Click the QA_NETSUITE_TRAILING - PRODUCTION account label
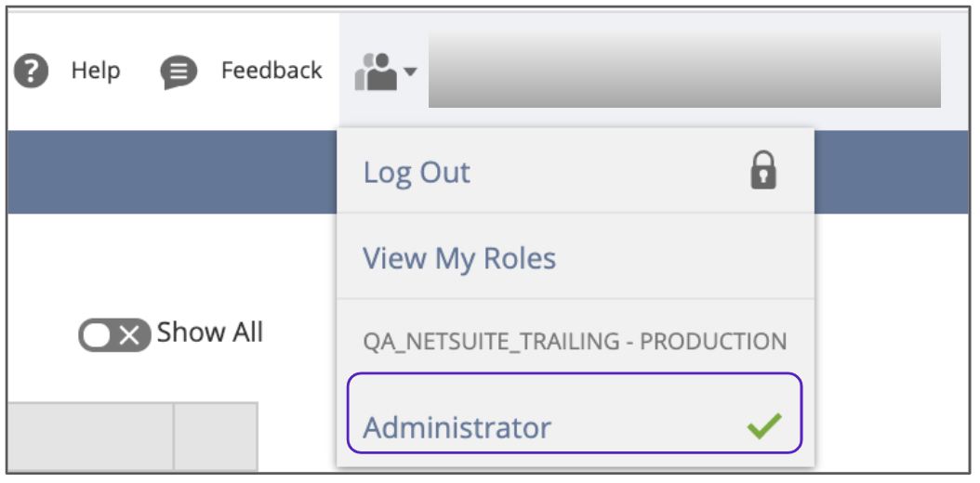This screenshot has height=483, width=980. click(x=575, y=341)
